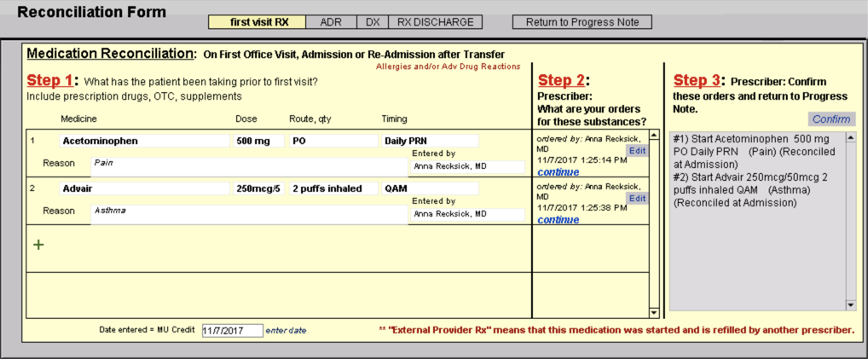Edit the Acetaminophen order
The width and height of the screenshot is (868, 359).
click(637, 151)
